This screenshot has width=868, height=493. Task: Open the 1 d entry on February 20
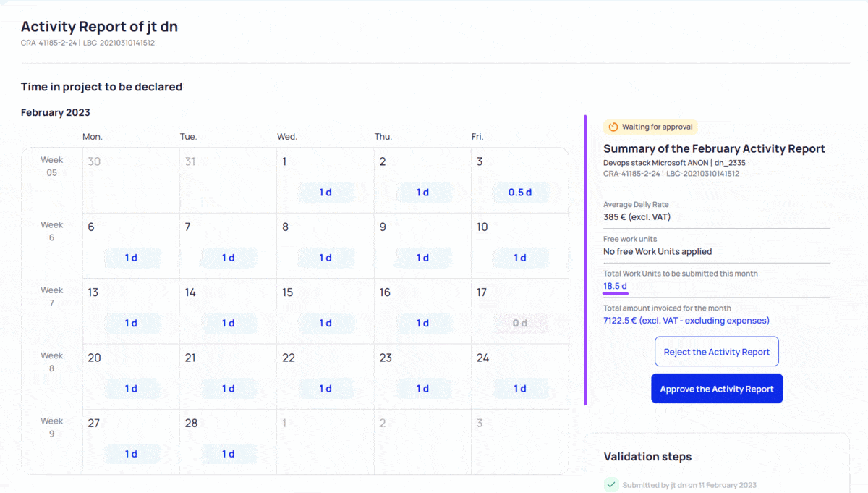point(131,389)
